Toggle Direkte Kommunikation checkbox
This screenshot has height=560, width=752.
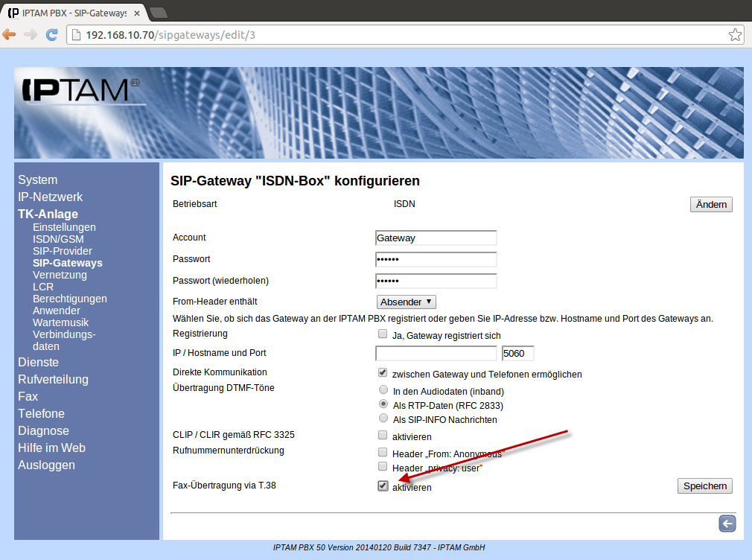click(383, 372)
